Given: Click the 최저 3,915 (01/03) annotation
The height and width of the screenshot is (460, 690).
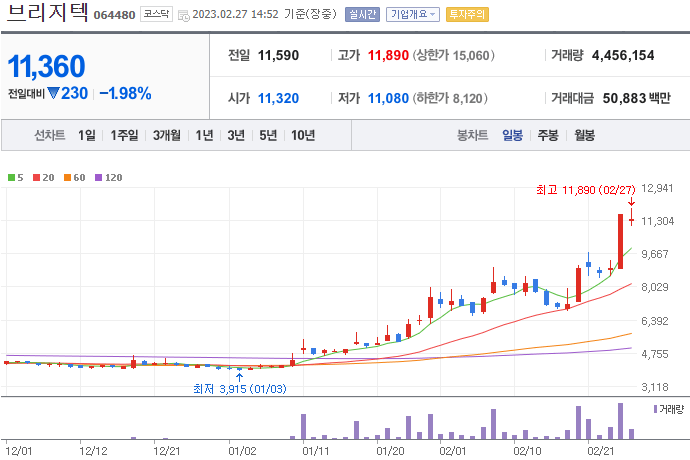Looking at the screenshot, I should [x=240, y=389].
